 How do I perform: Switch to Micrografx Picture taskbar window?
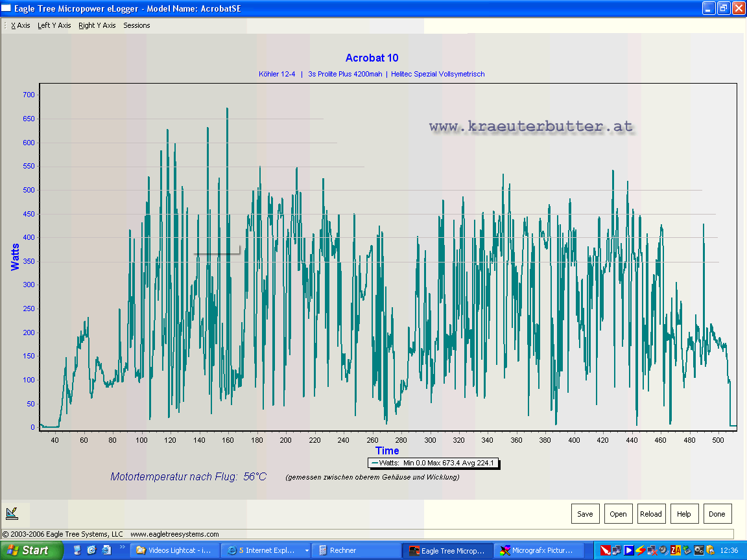coord(536,550)
